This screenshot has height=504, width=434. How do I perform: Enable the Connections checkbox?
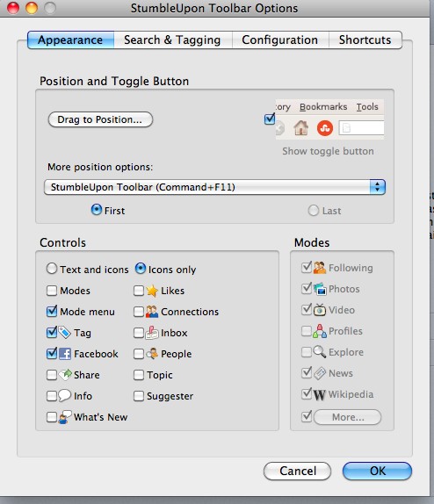(139, 312)
